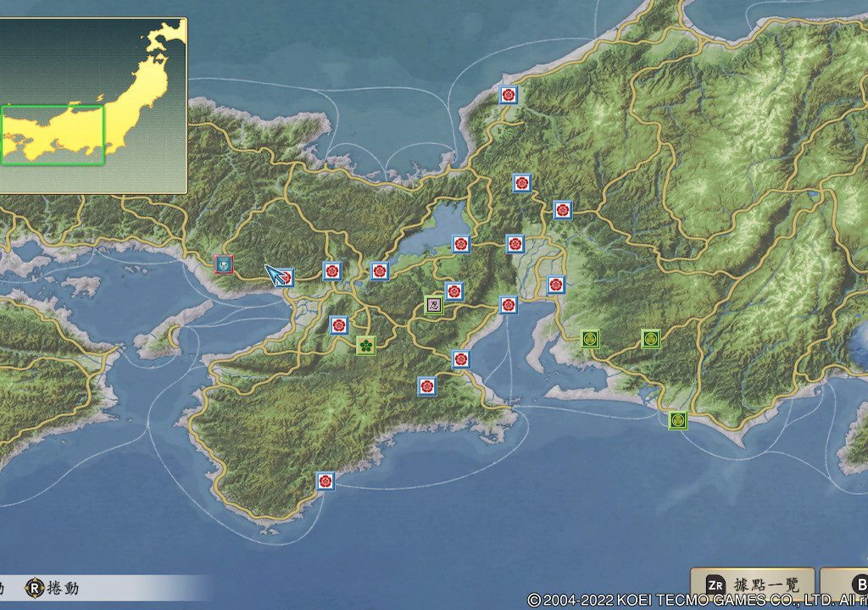Select the ninja village icon marked 忍
This screenshot has width=868, height=610.
(433, 305)
